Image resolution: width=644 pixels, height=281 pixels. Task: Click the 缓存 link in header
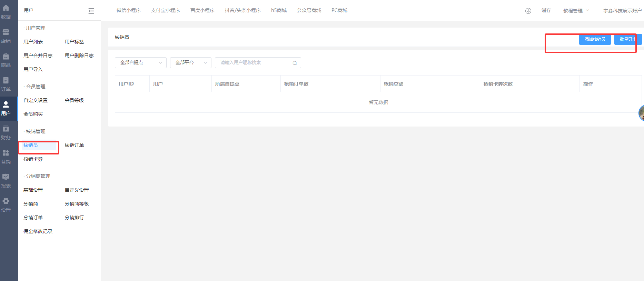pos(546,11)
